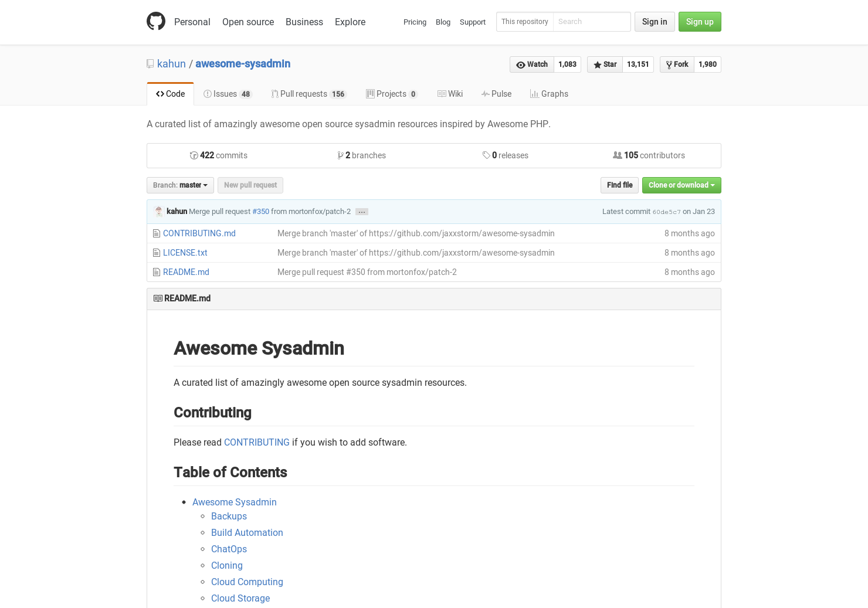Screen dimensions: 868x608
Task: Click inside the repository search field
Action: click(x=592, y=22)
